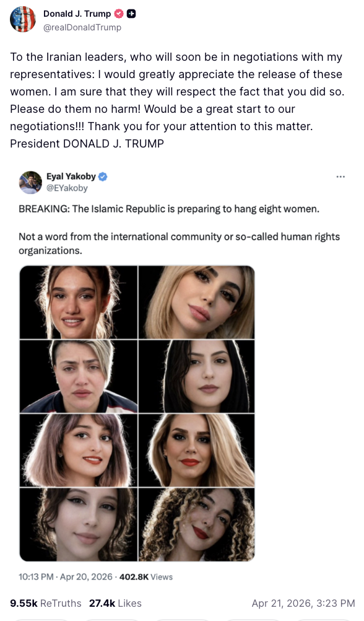Open Eyal Yakoby's profile picture
Viewport: 364px width, 621px height.
pyautogui.click(x=30, y=182)
